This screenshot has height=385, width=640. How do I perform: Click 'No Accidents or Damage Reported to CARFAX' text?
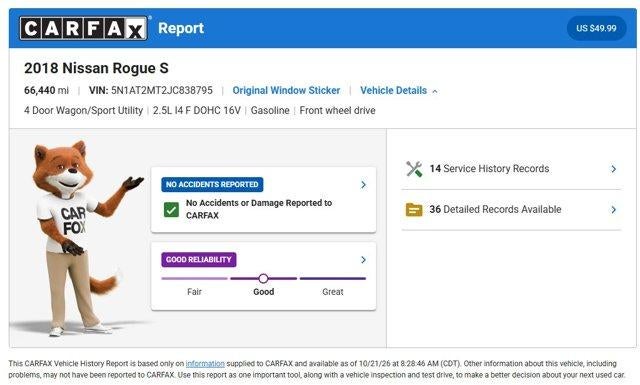point(259,209)
